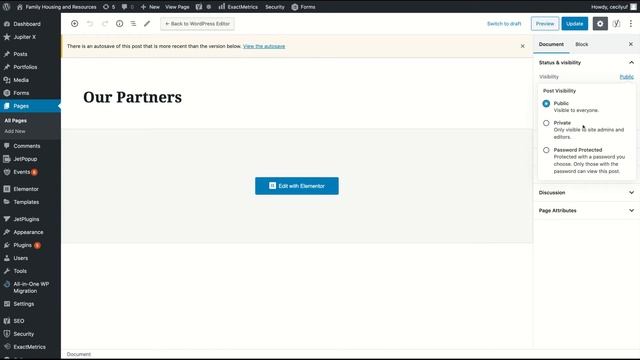The image size is (640, 360).
Task: Close the settings sidebar panel
Action: point(631,44)
